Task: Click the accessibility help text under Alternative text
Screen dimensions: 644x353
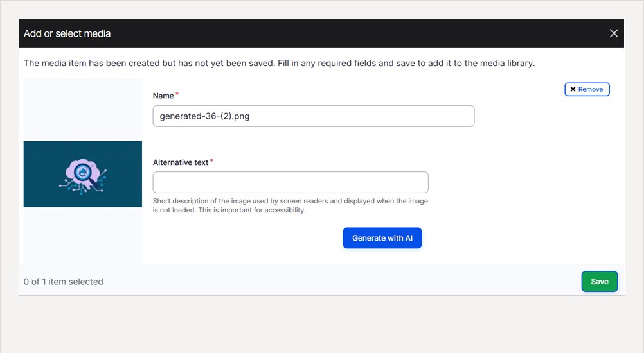Action: pos(291,205)
